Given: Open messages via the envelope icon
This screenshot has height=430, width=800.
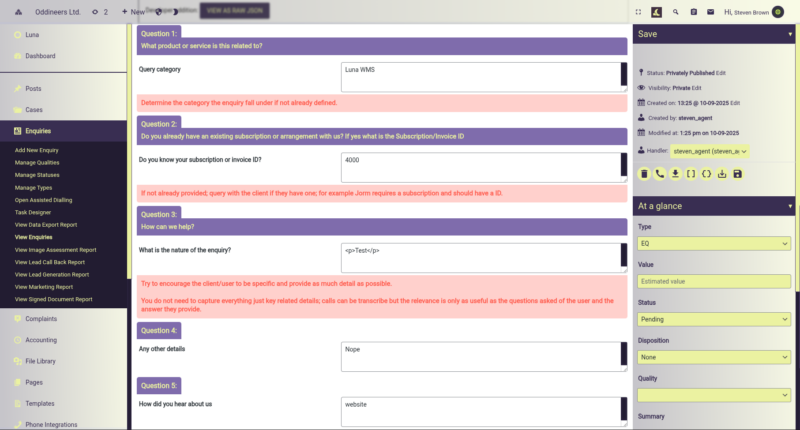Looking at the screenshot, I should click(x=711, y=12).
